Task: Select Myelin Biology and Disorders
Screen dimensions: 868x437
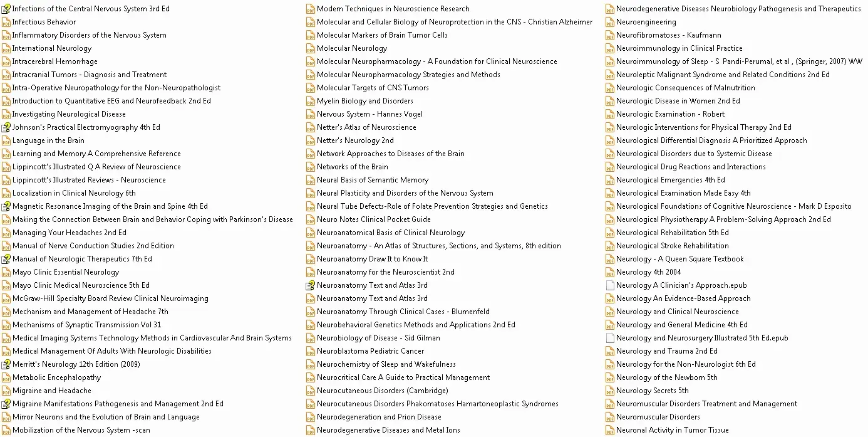Action: coord(365,101)
